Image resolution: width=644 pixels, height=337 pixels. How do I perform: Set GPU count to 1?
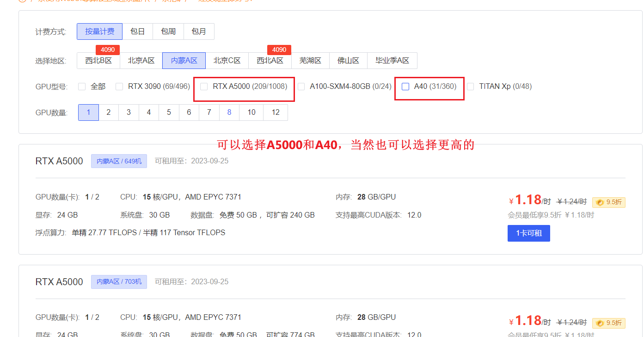tap(88, 112)
